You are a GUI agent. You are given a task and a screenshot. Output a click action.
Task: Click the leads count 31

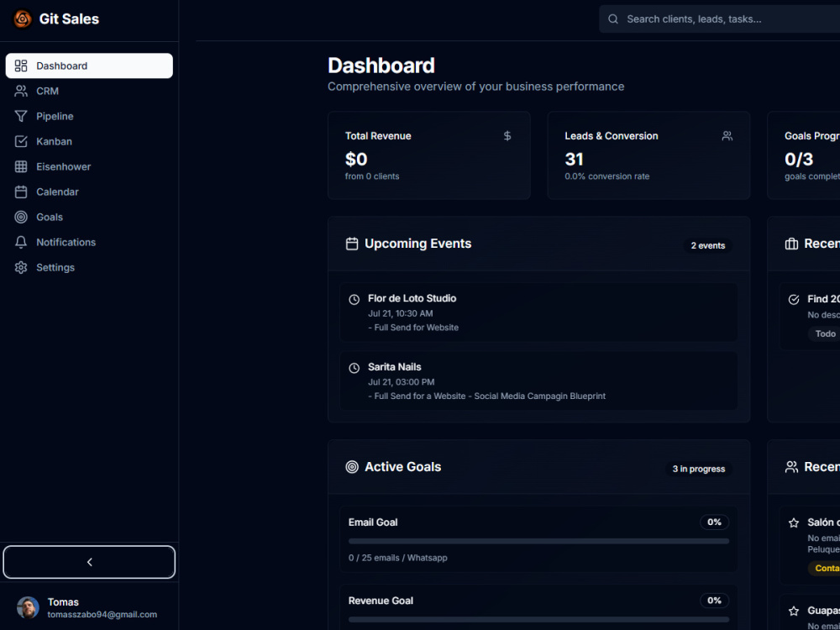pyautogui.click(x=574, y=159)
